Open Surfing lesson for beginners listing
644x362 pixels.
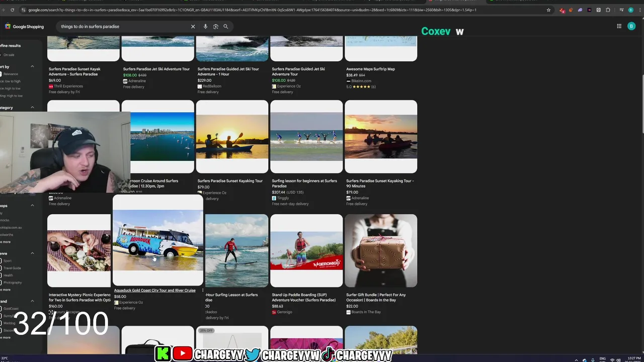pyautogui.click(x=304, y=183)
